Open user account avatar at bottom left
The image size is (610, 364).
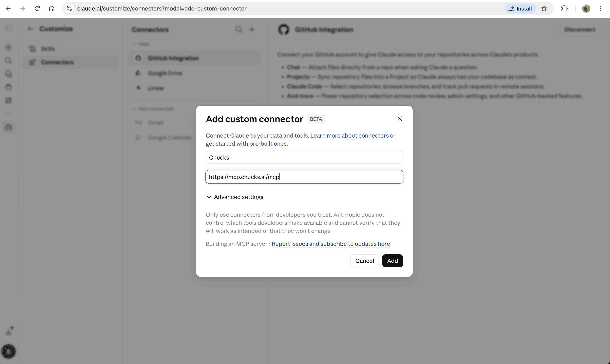click(8, 352)
